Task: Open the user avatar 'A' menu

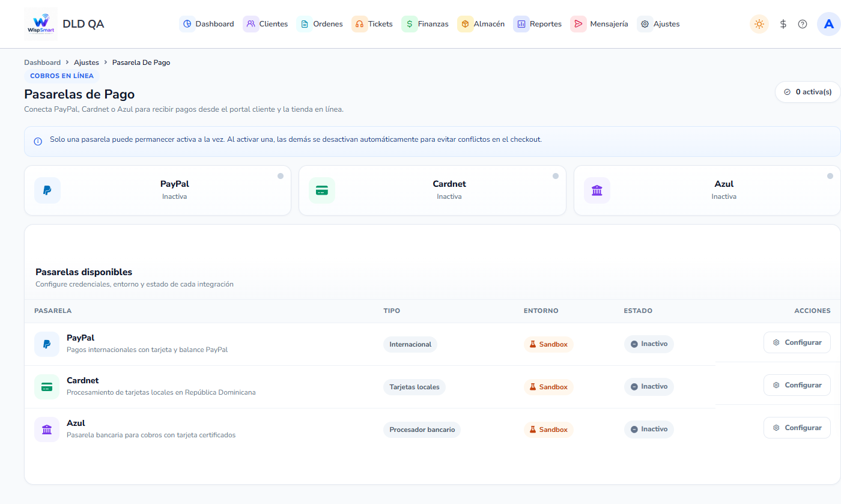Action: click(829, 24)
